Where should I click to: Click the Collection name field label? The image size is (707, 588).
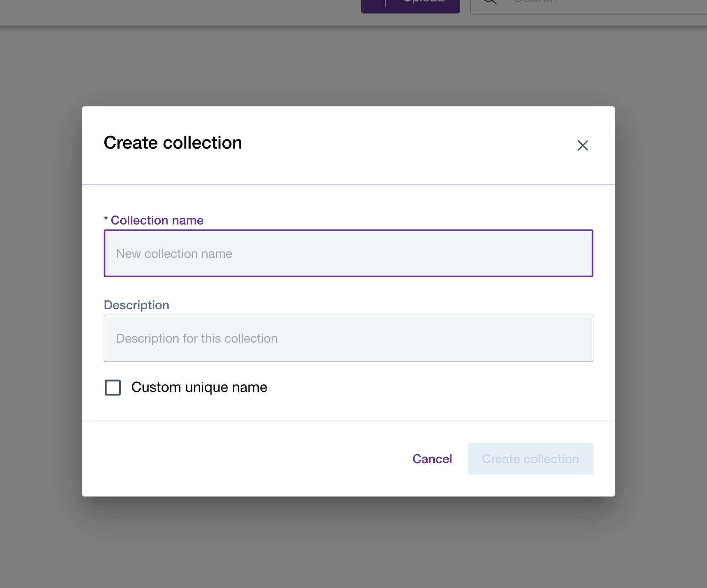coord(157,220)
